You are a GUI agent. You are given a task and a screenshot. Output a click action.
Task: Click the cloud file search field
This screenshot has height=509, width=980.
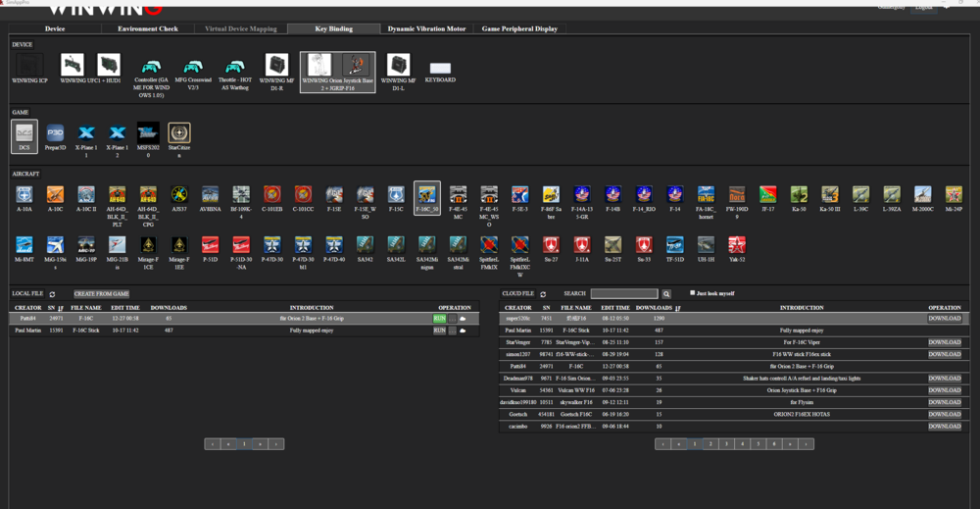(624, 294)
